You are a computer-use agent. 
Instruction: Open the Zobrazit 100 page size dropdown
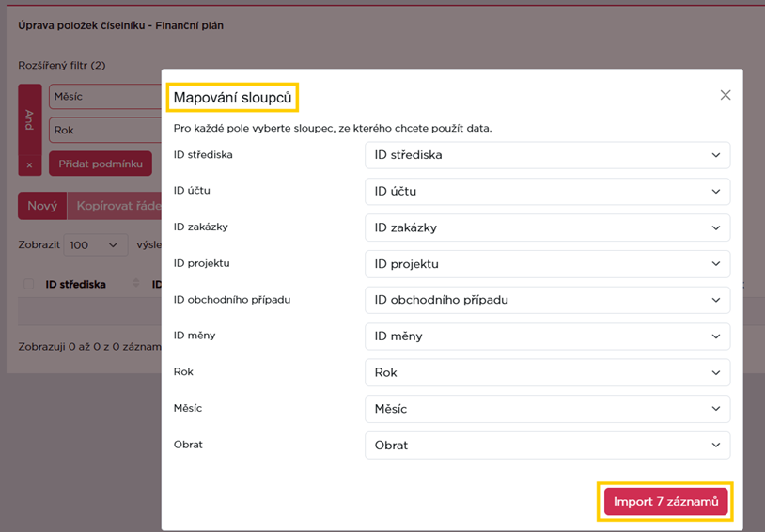pos(96,245)
